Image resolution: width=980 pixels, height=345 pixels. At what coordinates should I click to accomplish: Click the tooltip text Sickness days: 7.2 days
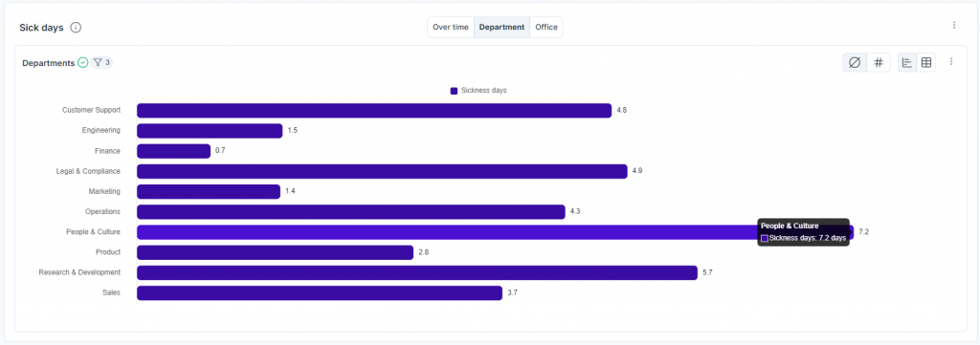[x=808, y=238]
